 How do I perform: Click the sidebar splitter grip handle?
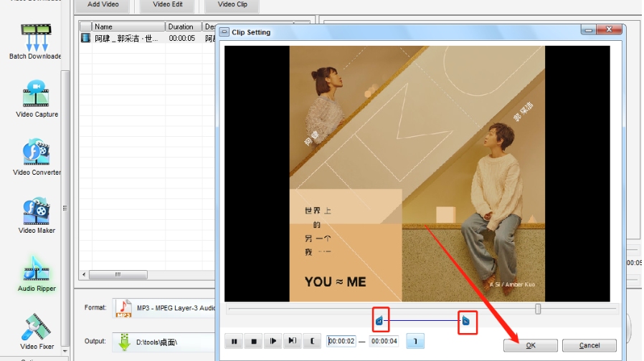pyautogui.click(x=65, y=208)
